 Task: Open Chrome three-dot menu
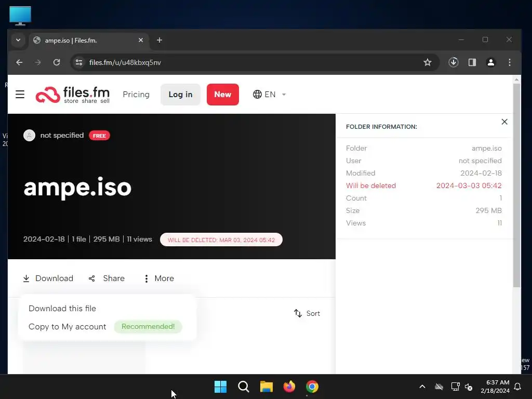(510, 62)
